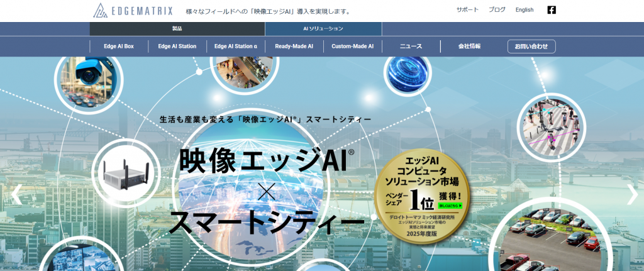Click the EDGEMATRIX logo
The width and height of the screenshot is (644, 271).
(x=133, y=11)
